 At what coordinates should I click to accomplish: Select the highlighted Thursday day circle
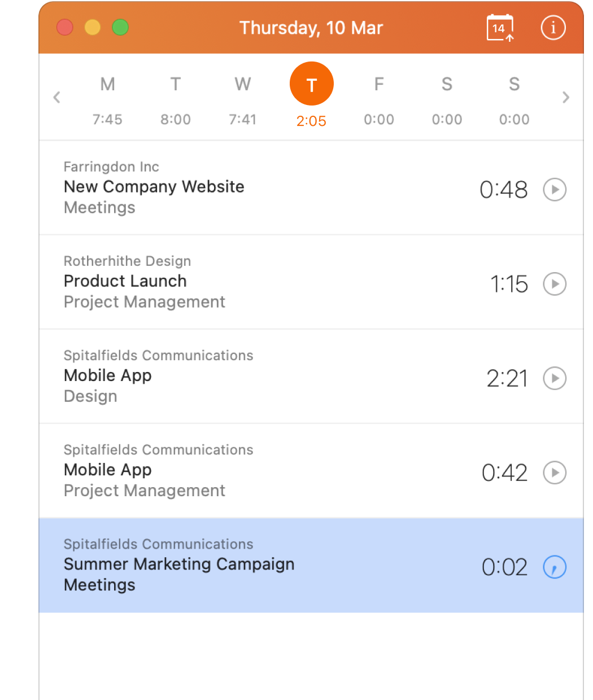[x=311, y=84]
